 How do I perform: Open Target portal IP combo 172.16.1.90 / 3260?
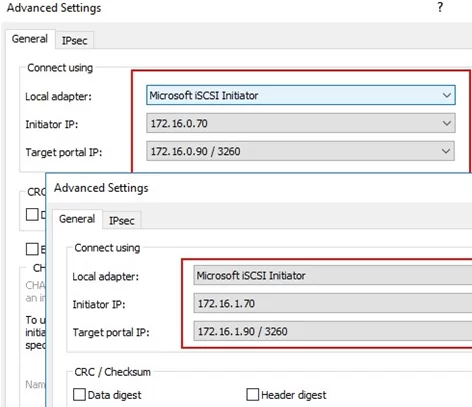click(x=333, y=331)
